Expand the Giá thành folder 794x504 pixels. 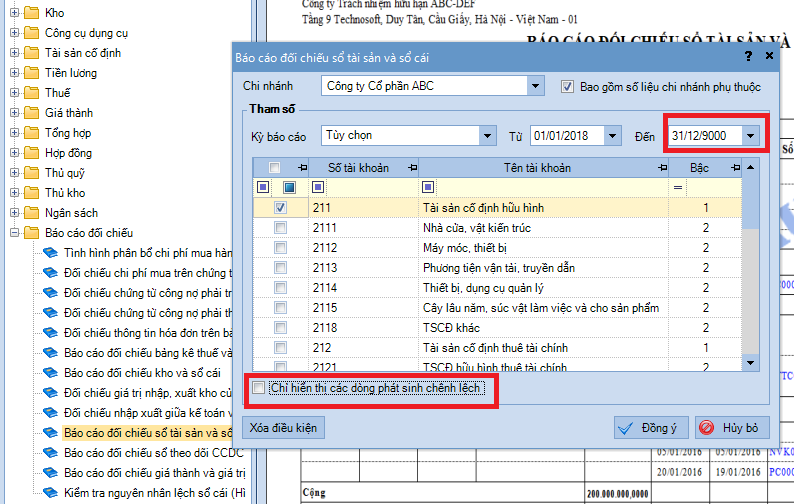14,113
